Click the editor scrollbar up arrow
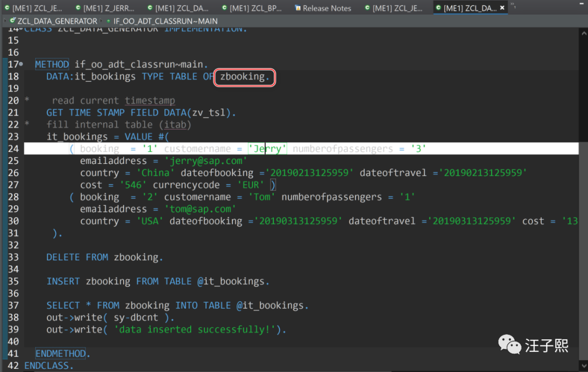Image resolution: width=588 pixels, height=372 pixels. pyautogui.click(x=584, y=34)
